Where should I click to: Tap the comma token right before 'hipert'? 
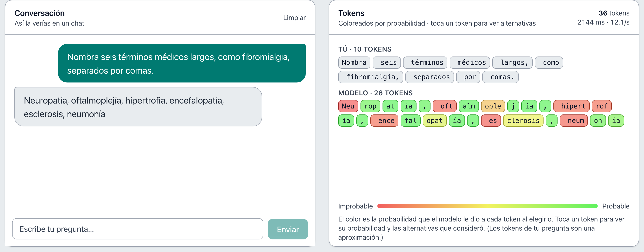coord(545,106)
